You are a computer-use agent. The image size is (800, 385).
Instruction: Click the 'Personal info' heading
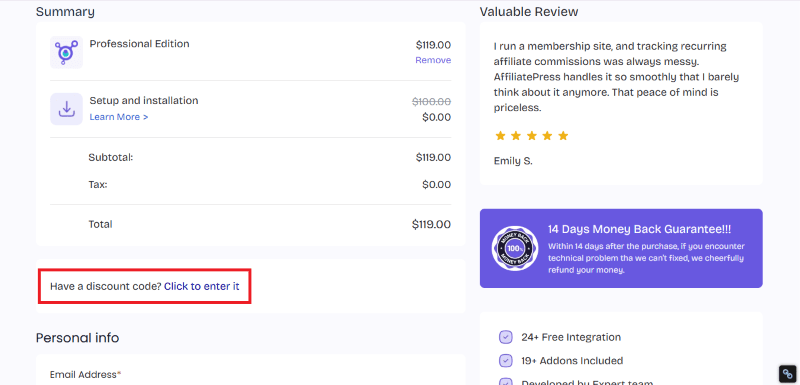(78, 338)
